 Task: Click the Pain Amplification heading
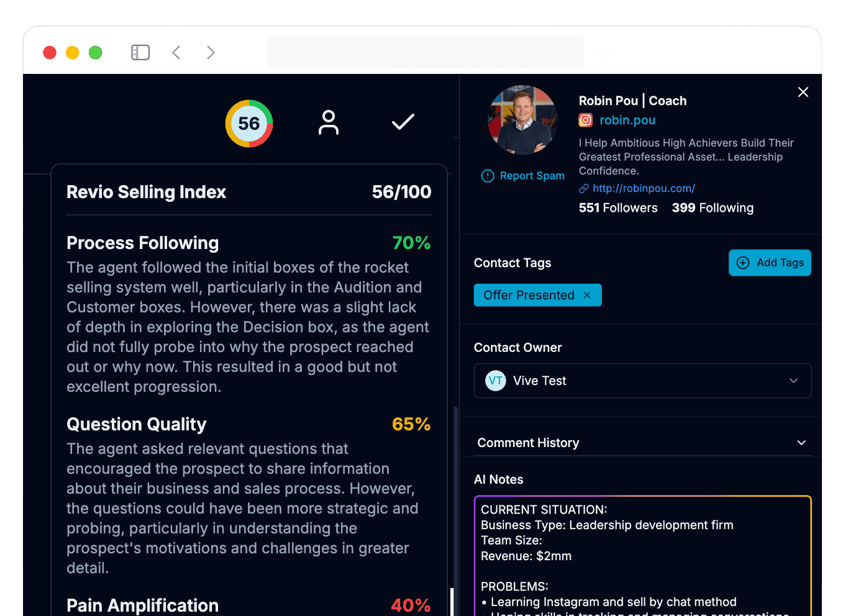(142, 605)
